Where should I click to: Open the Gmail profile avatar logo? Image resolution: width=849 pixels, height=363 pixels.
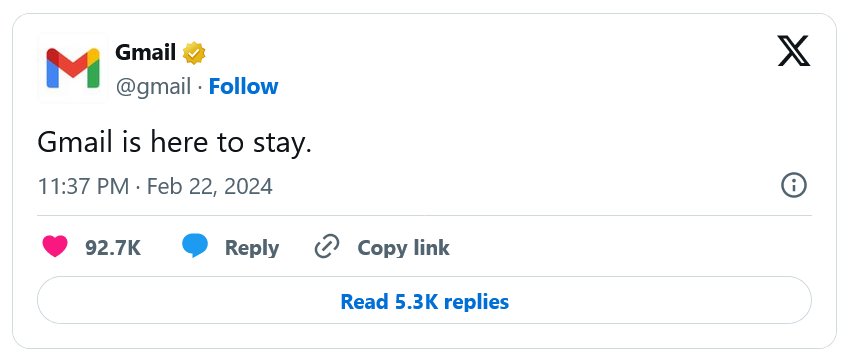coord(73,68)
